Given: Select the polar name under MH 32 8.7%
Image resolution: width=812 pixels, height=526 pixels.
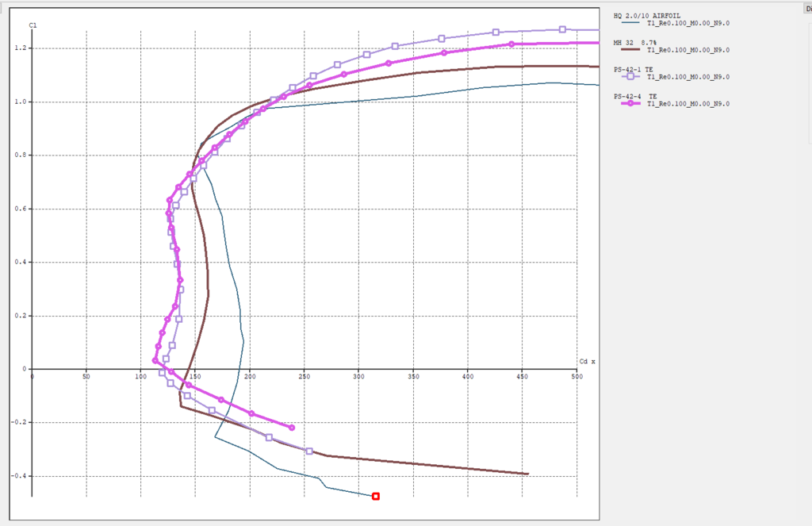Looking at the screenshot, I should click(x=688, y=50).
